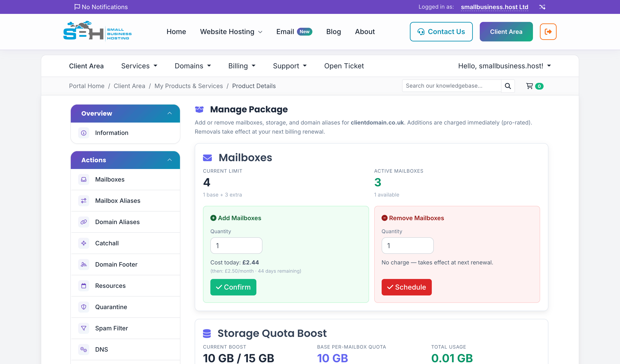Click the Quarantine shield icon
The image size is (620, 364).
84,307
